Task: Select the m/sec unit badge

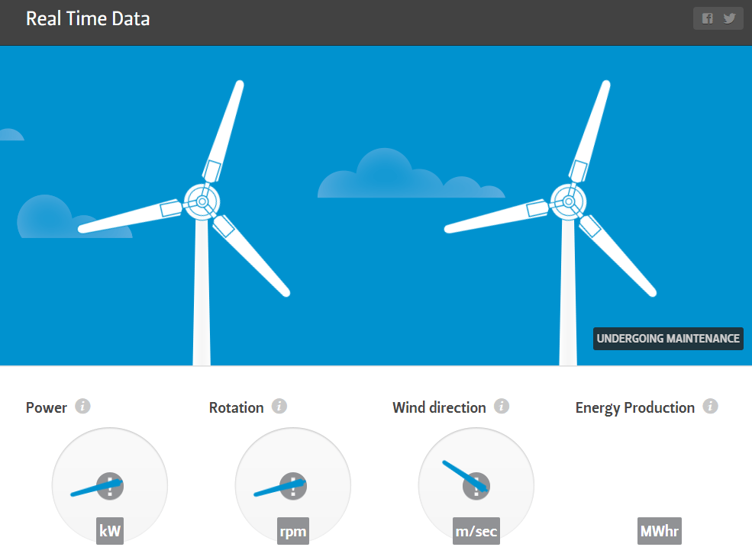Action: coord(476,531)
